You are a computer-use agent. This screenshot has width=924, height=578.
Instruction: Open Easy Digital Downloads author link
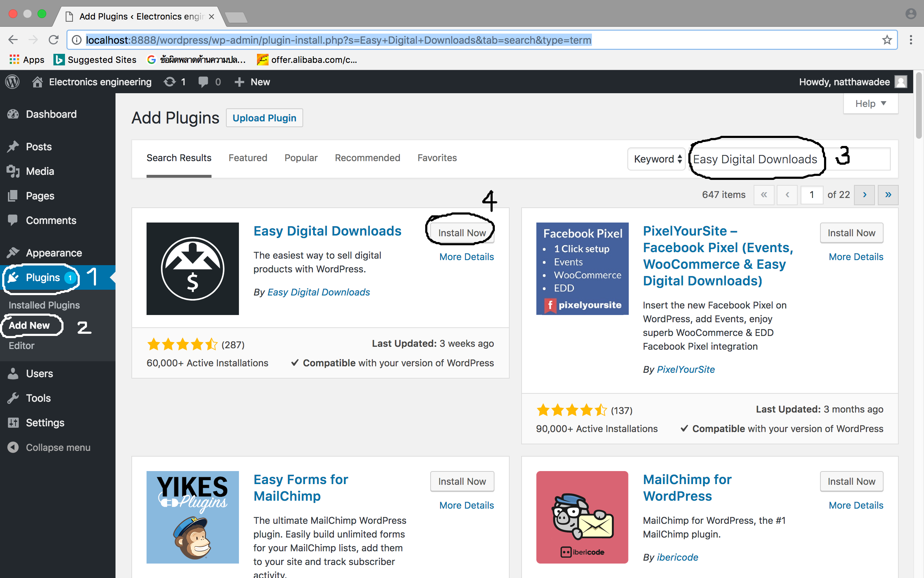pyautogui.click(x=318, y=292)
